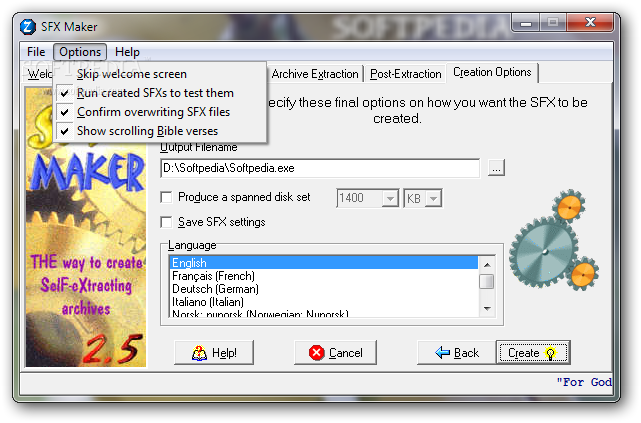
Task: Click the scrolling Bible verse status bar text
Action: click(x=584, y=383)
